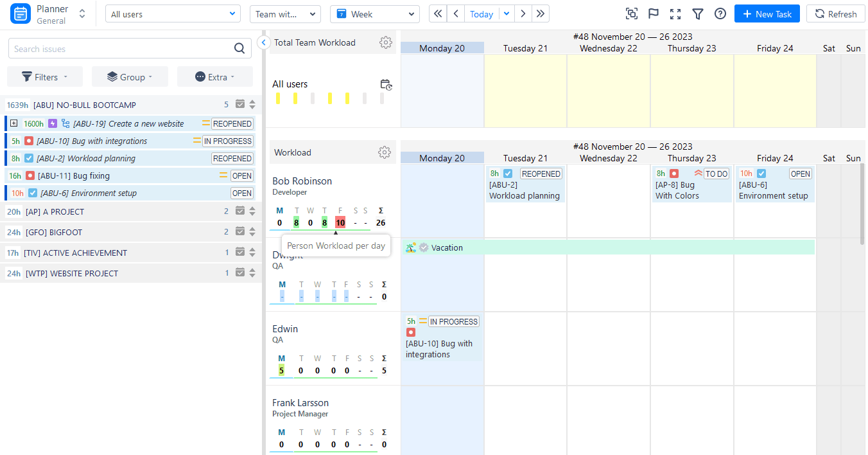The image size is (868, 455).
Task: Toggle the done-tasks icon on WEBSITE PROJECT row
Action: tap(240, 272)
